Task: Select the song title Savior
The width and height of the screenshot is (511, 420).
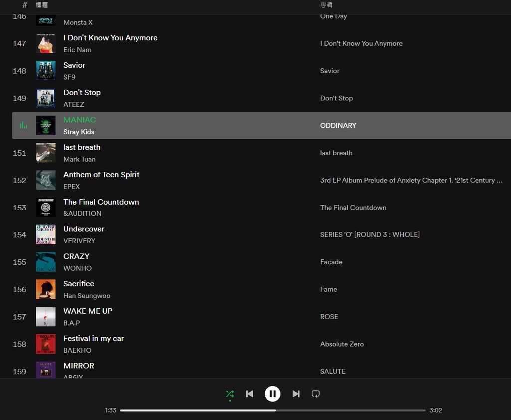Action: click(x=74, y=65)
